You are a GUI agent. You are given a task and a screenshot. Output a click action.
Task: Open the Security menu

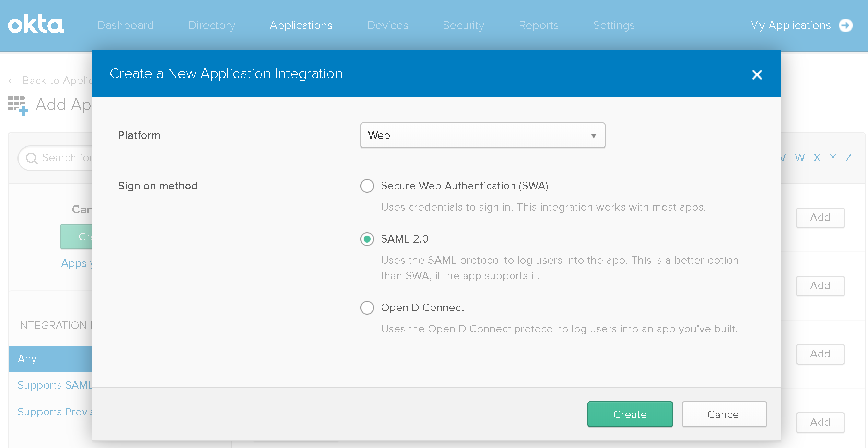tap(464, 25)
